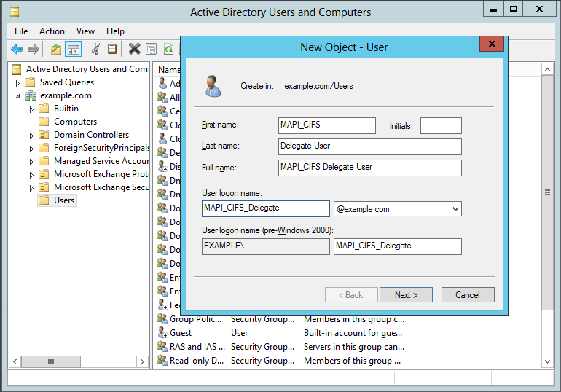The width and height of the screenshot is (561, 392).
Task: Click the Cancel button
Action: click(x=468, y=294)
